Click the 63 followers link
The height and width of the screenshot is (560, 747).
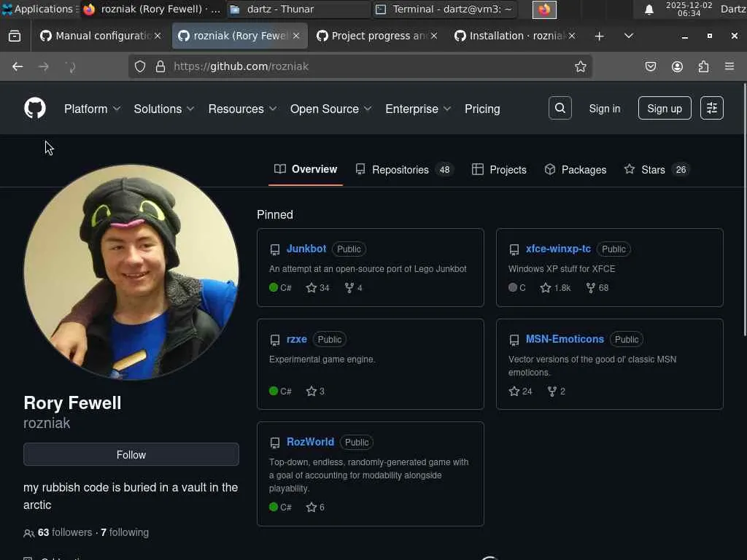click(65, 532)
